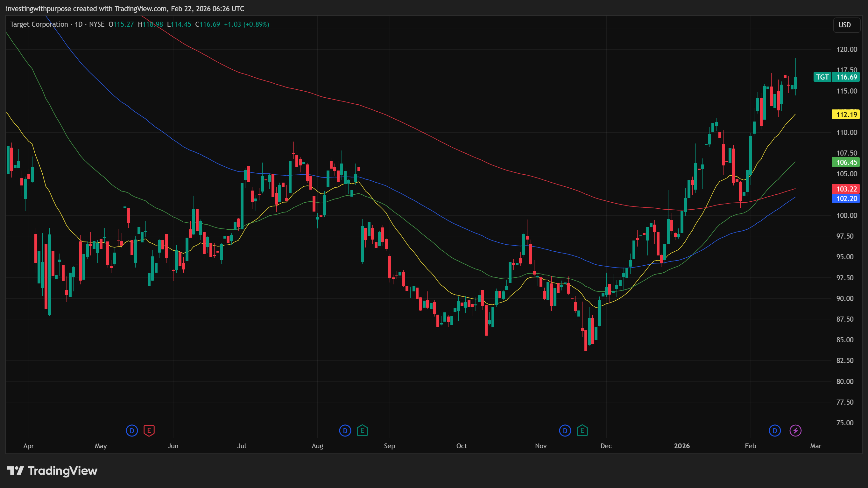Click the dividend D marker near May
Screen dimensions: 868x488
click(x=132, y=430)
